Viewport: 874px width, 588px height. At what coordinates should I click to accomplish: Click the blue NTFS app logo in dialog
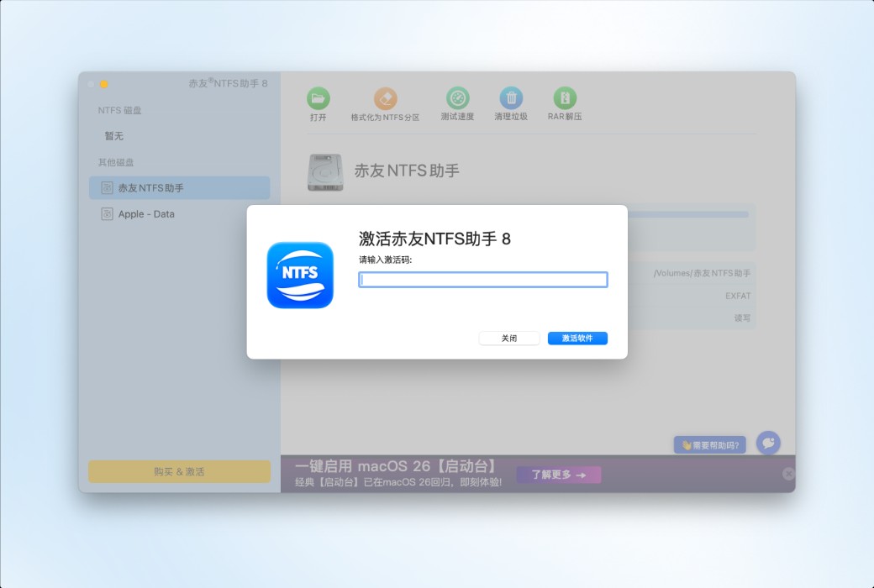click(x=300, y=275)
